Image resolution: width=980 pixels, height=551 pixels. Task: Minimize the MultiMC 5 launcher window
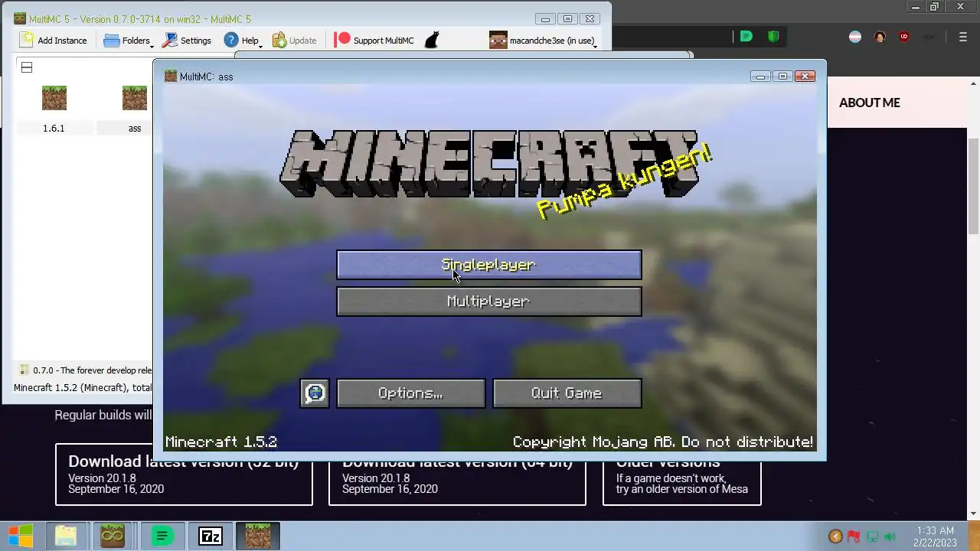(x=545, y=19)
